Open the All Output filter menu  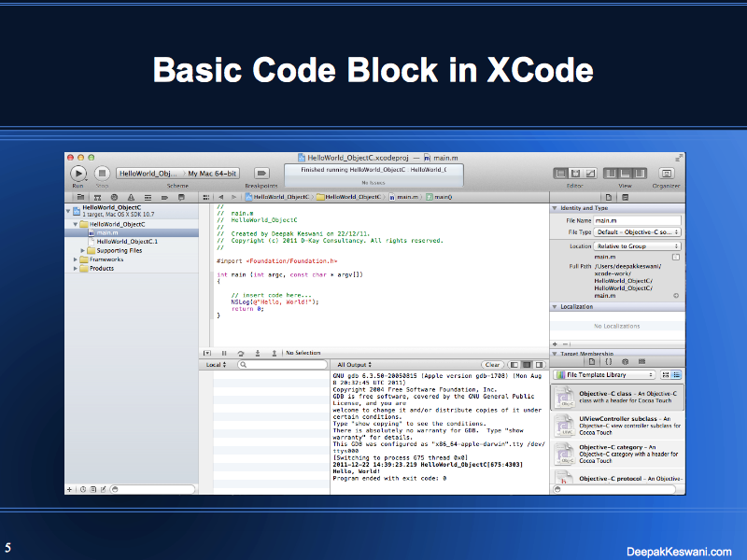354,365
